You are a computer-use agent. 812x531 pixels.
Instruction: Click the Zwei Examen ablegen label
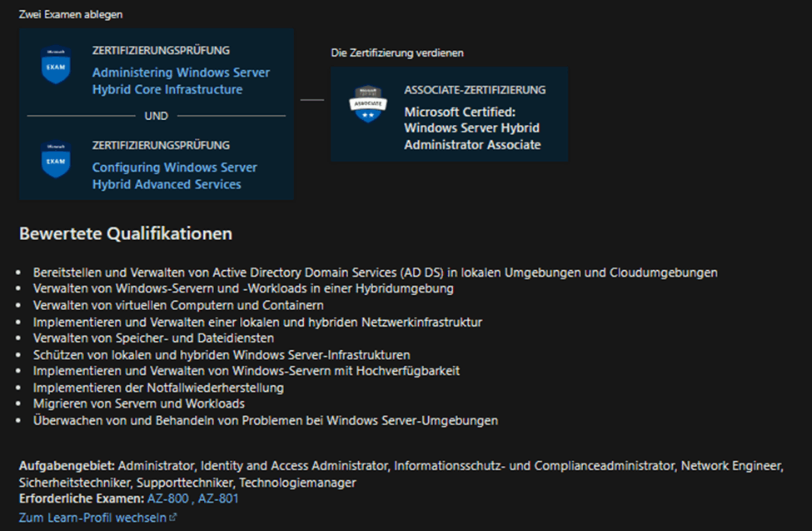click(71, 14)
